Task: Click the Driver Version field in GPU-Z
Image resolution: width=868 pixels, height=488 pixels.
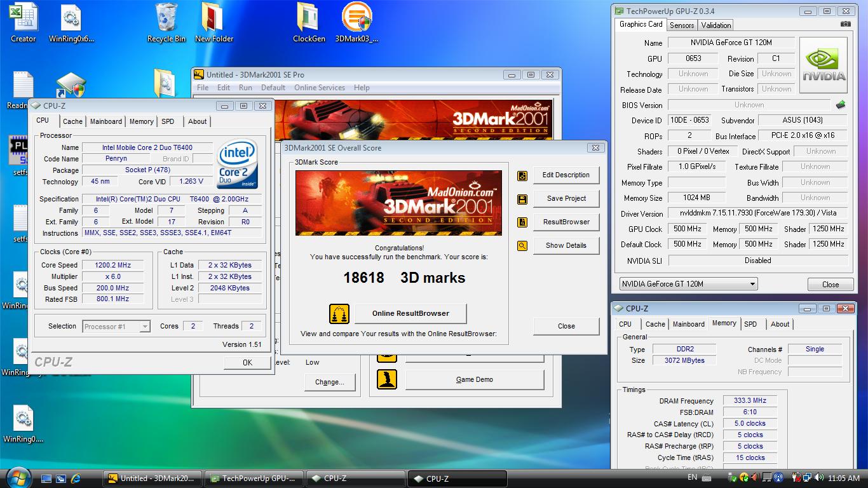Action: tap(757, 213)
